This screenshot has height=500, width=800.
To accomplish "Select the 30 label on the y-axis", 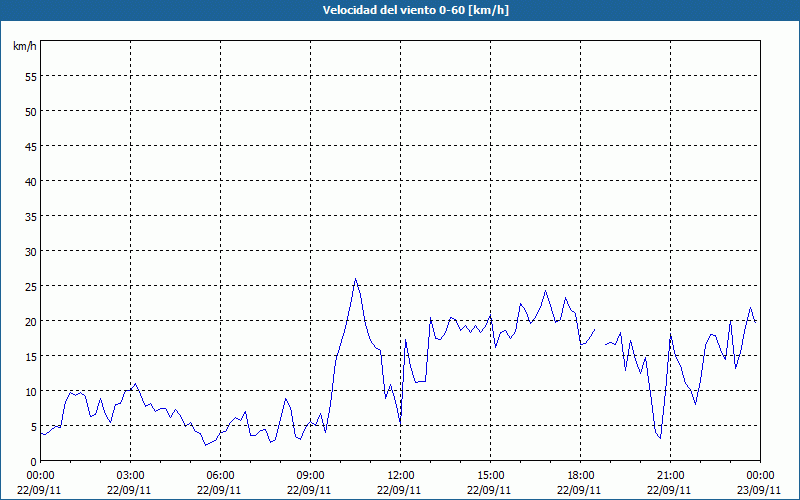I will pyautogui.click(x=30, y=251).
